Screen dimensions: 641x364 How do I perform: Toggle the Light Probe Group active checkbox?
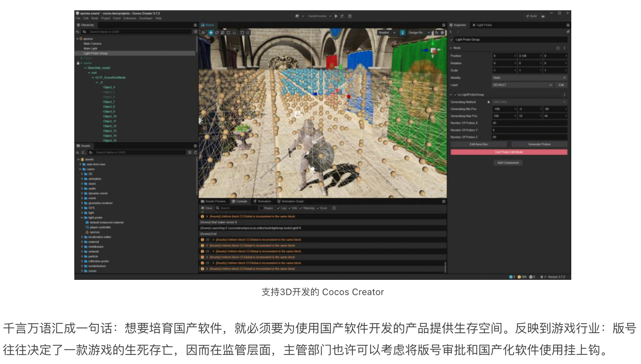pyautogui.click(x=452, y=40)
